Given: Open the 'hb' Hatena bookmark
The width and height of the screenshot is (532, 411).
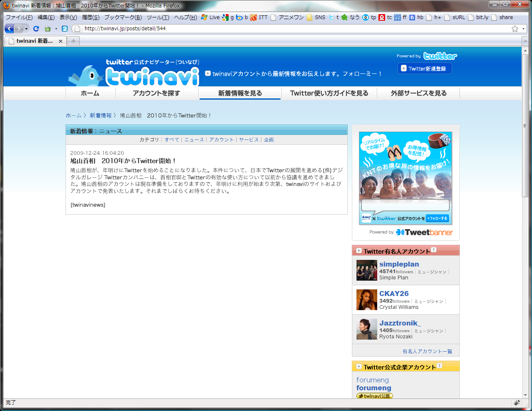Looking at the screenshot, I should (x=416, y=17).
